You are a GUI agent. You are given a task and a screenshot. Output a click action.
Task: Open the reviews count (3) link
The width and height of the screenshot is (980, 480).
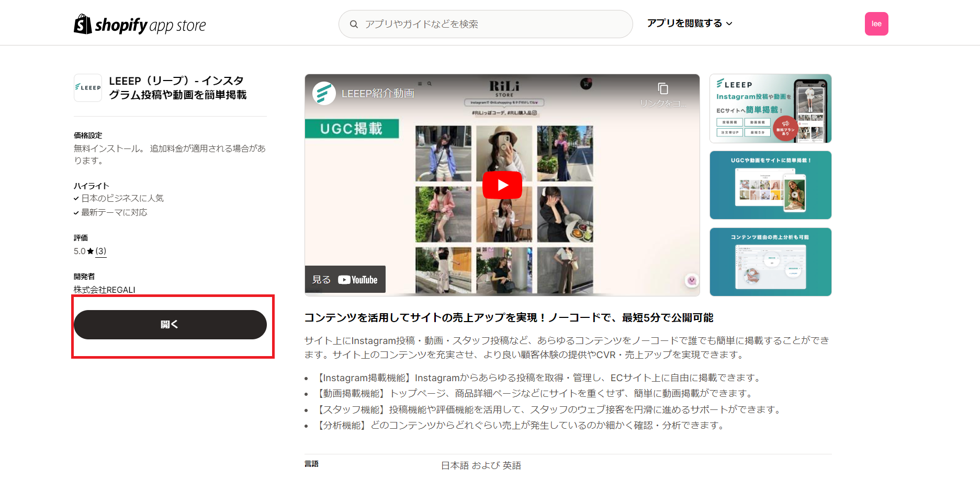click(x=101, y=251)
